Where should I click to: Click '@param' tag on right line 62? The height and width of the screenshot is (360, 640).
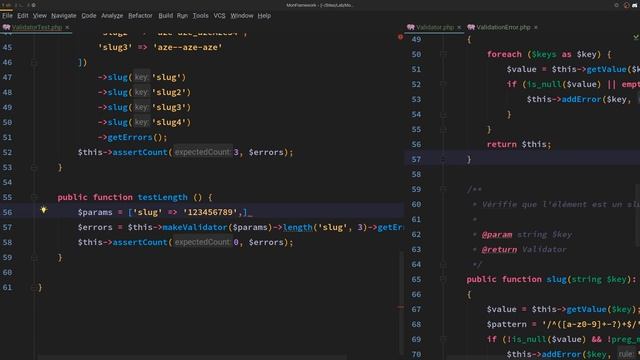point(497,235)
